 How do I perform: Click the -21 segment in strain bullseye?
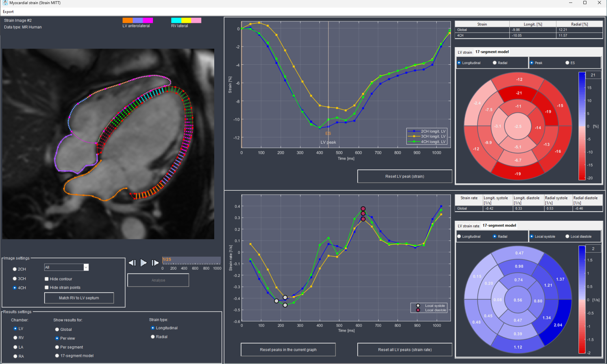point(518,93)
